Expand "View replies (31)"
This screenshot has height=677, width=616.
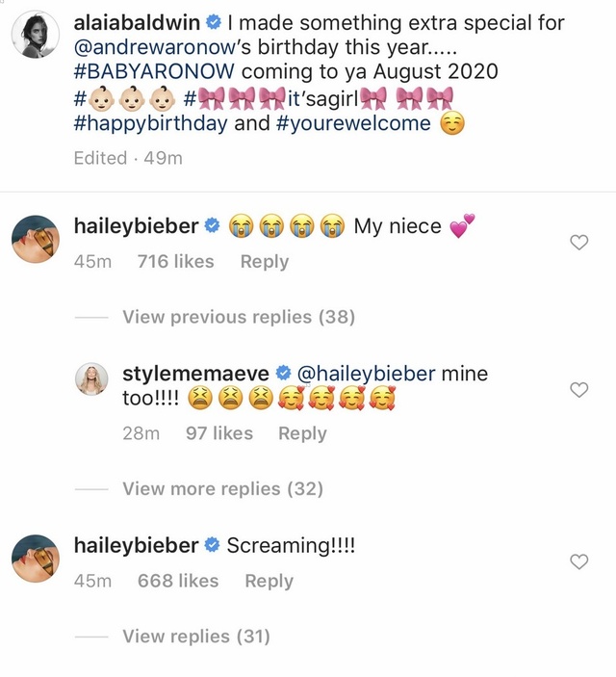[196, 636]
